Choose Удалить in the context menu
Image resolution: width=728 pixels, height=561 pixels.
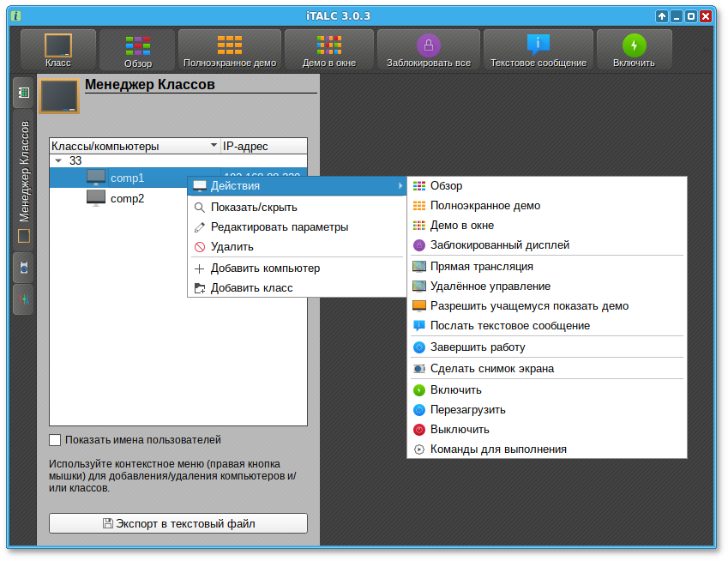298,246
